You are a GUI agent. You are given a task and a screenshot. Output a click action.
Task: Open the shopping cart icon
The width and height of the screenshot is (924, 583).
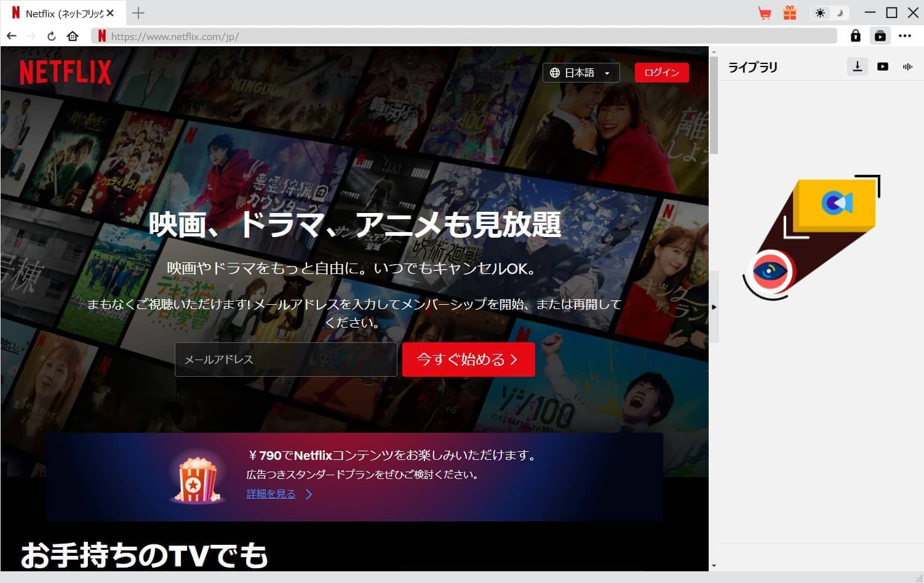(x=765, y=13)
